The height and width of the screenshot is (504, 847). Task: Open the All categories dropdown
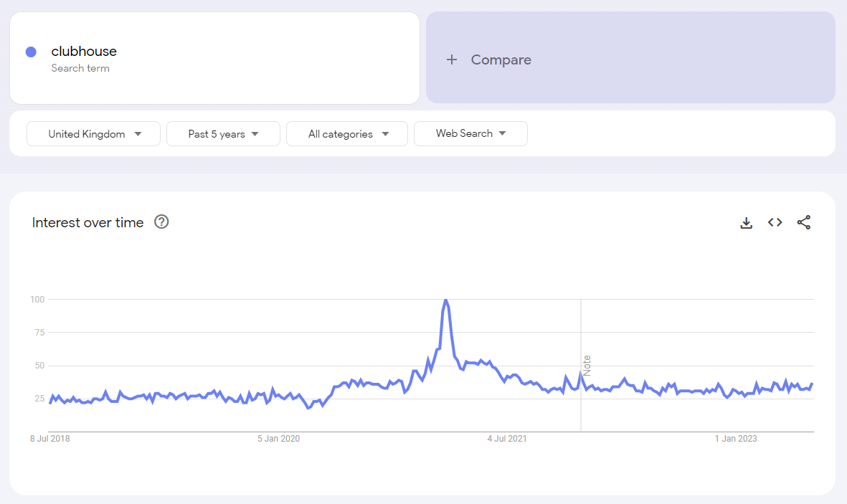click(x=346, y=133)
